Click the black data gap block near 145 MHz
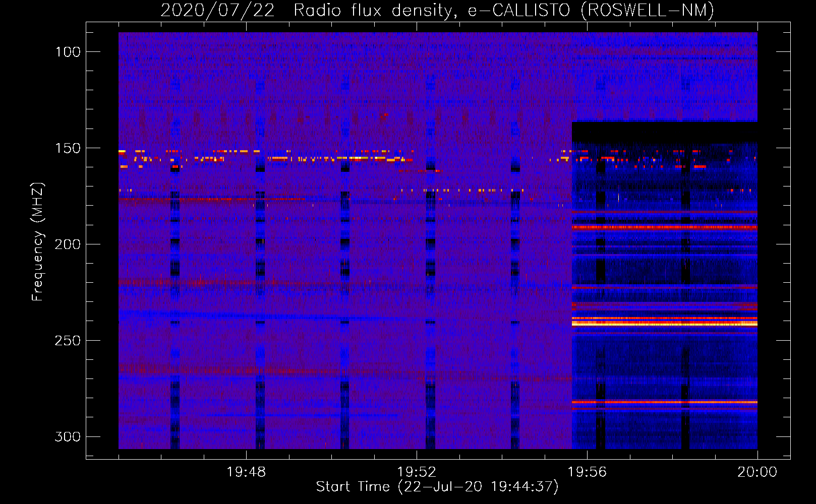816x504 pixels. click(665, 132)
